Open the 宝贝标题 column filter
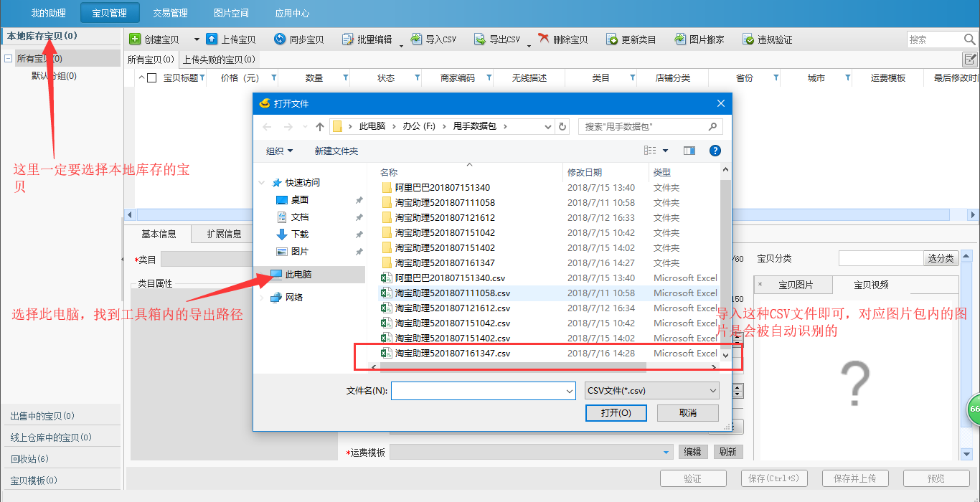This screenshot has height=502, width=980. pyautogui.click(x=202, y=78)
